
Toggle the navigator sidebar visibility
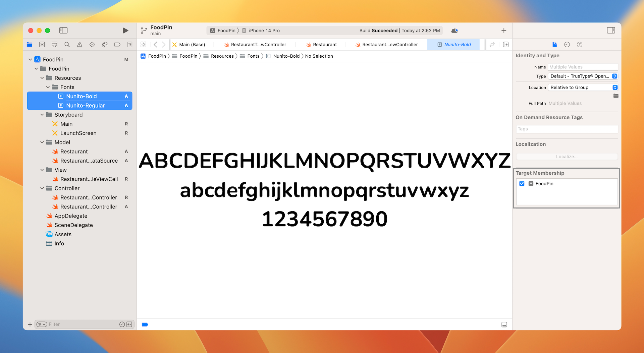pos(63,31)
